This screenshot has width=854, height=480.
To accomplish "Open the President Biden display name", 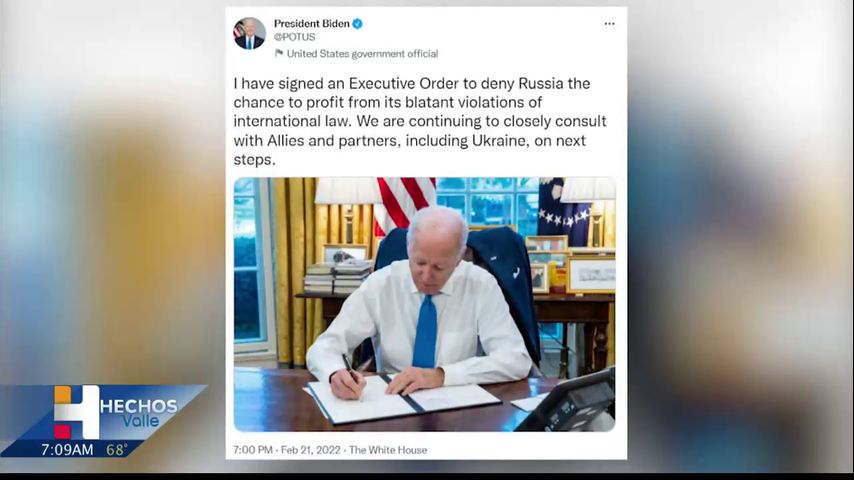I will [x=312, y=23].
